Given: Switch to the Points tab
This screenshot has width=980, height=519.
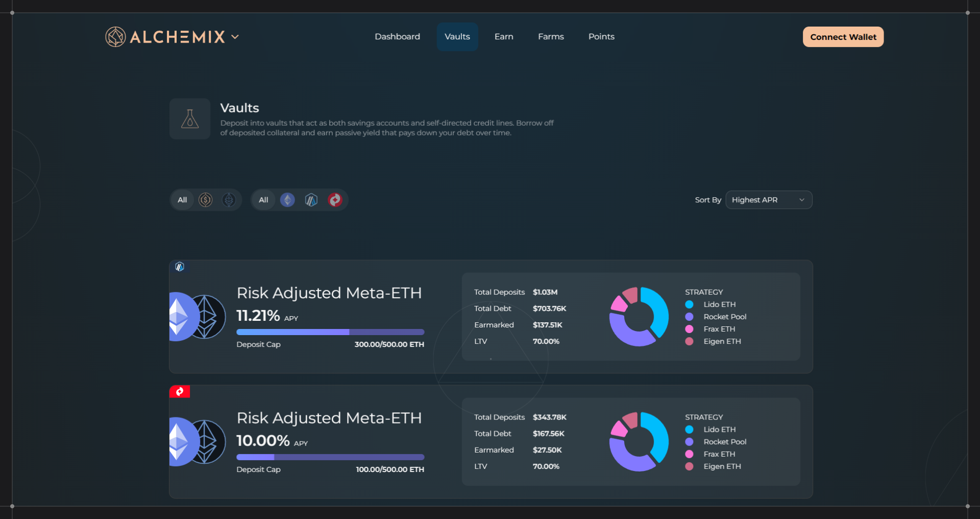Looking at the screenshot, I should (x=601, y=37).
